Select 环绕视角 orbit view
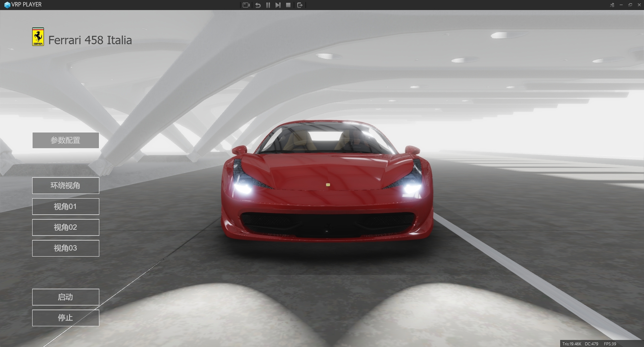Screen dimensions: 644x347 click(x=66, y=186)
